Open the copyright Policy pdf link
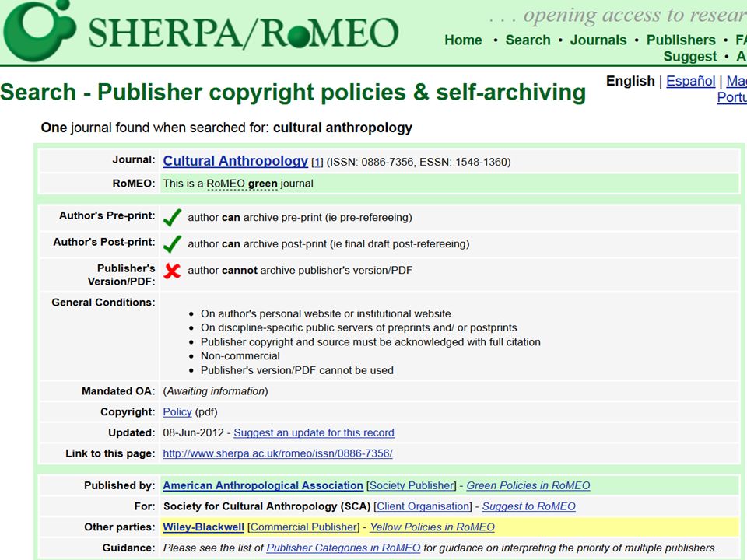The height and width of the screenshot is (560, 747). (177, 412)
